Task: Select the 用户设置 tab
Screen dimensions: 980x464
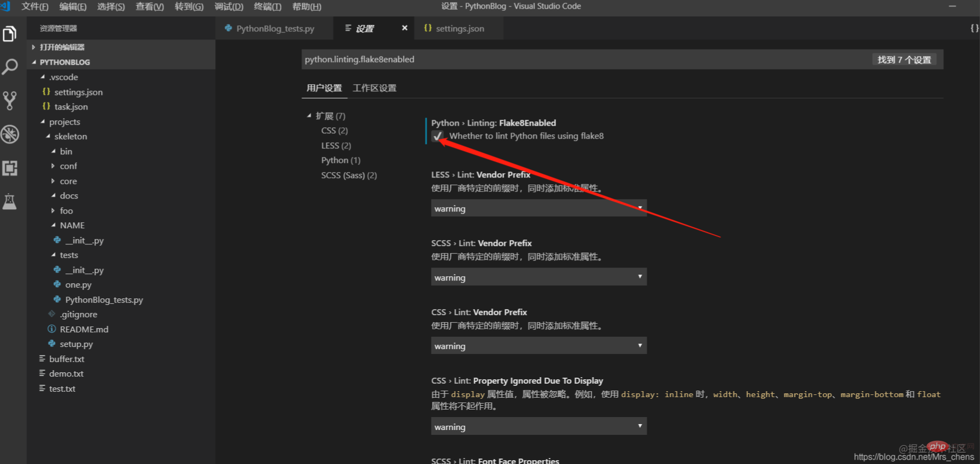Action: point(324,88)
